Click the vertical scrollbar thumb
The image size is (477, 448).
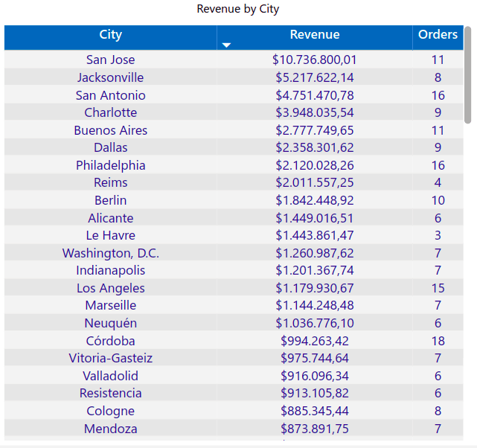click(x=467, y=74)
